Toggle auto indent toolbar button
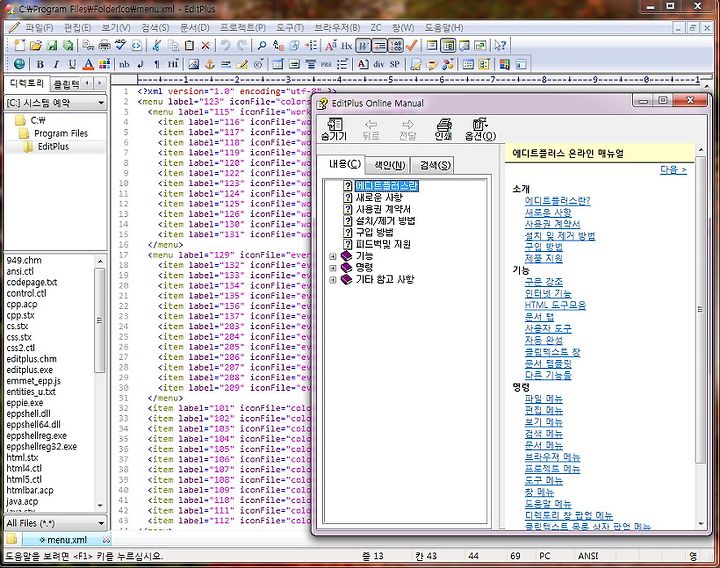The width and height of the screenshot is (720, 568). [x=379, y=45]
